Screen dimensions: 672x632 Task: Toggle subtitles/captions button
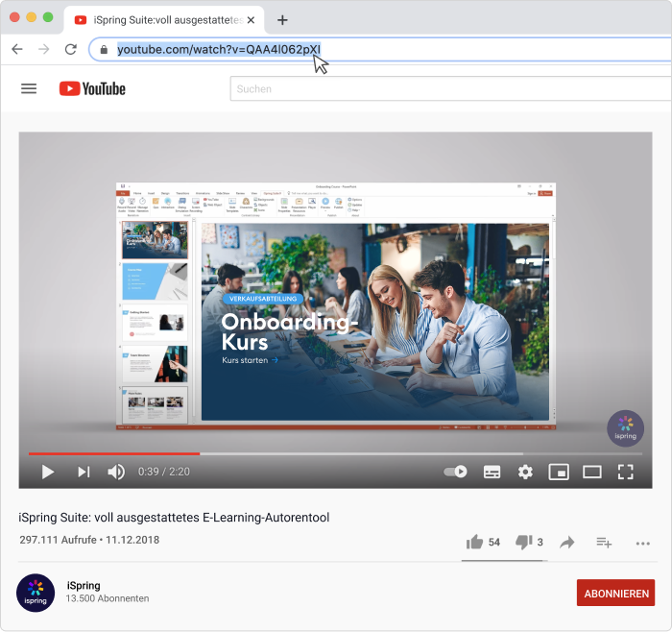click(492, 472)
